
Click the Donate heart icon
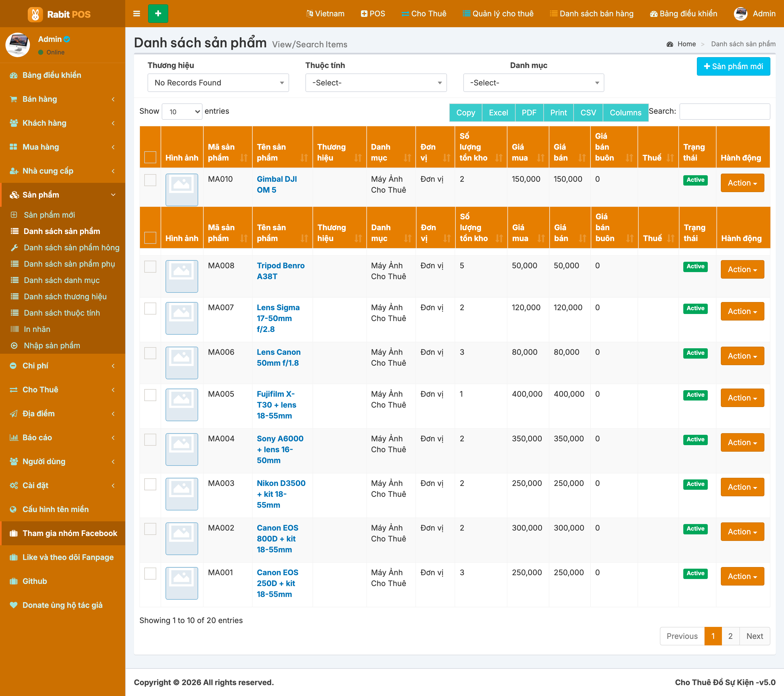[x=13, y=605]
